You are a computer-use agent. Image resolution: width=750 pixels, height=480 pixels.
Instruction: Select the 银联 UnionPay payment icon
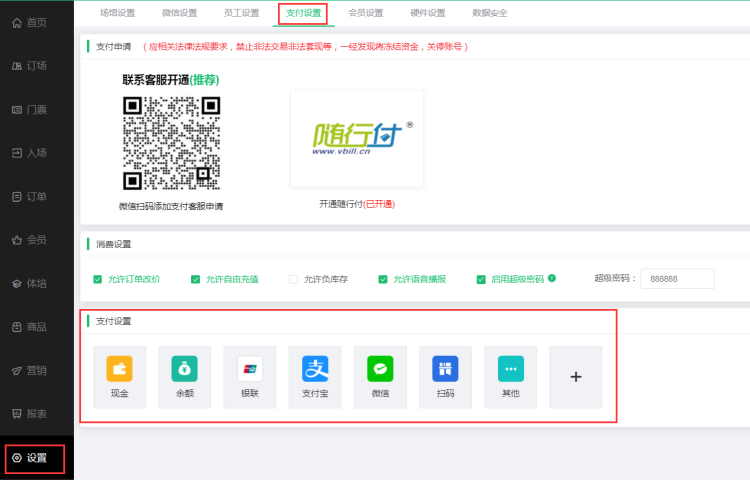pos(250,376)
